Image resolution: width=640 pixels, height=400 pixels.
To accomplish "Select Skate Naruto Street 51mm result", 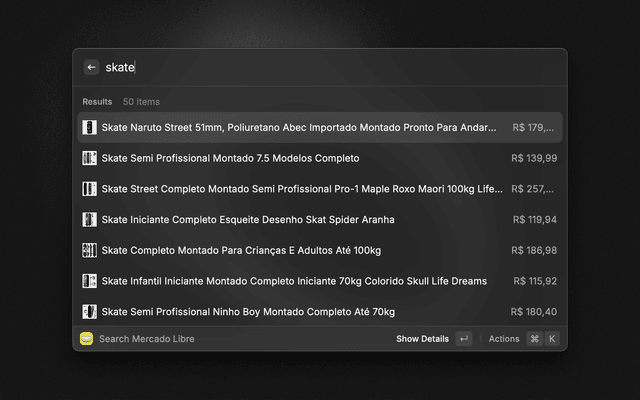I will coord(320,127).
